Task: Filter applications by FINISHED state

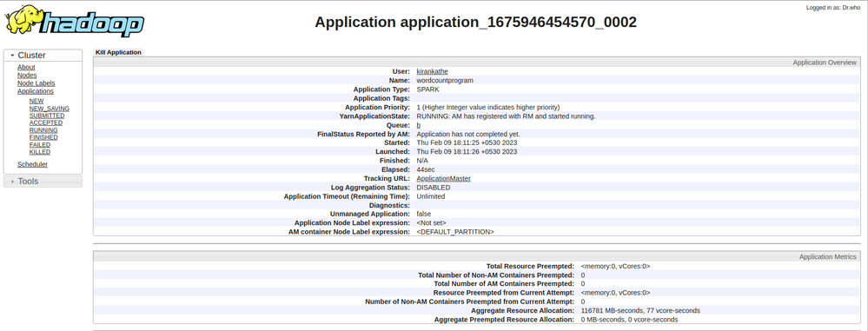Action: [43, 137]
